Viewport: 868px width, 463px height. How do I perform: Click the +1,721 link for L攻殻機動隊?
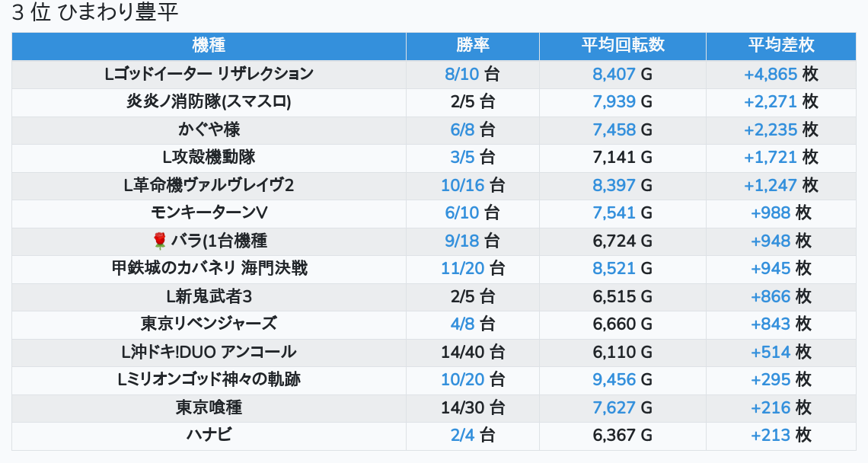point(770,158)
